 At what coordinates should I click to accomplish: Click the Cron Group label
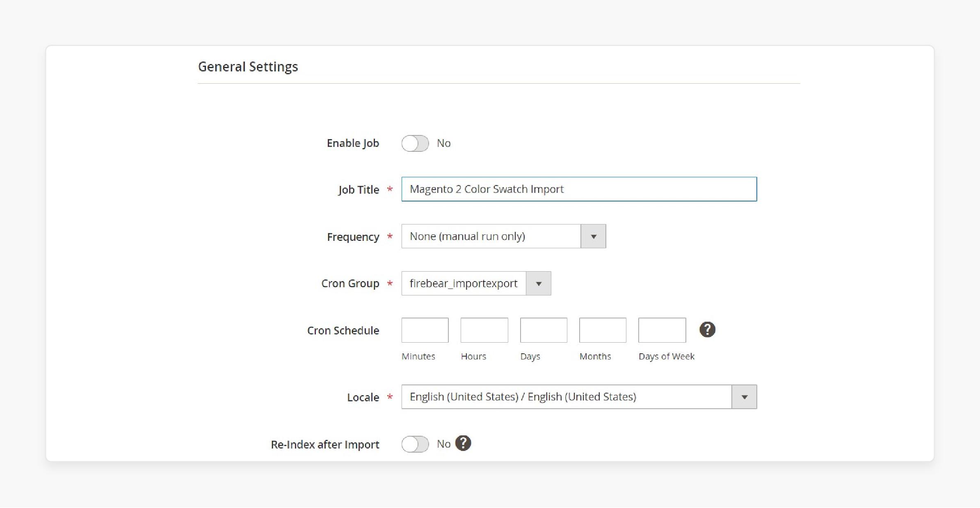350,284
